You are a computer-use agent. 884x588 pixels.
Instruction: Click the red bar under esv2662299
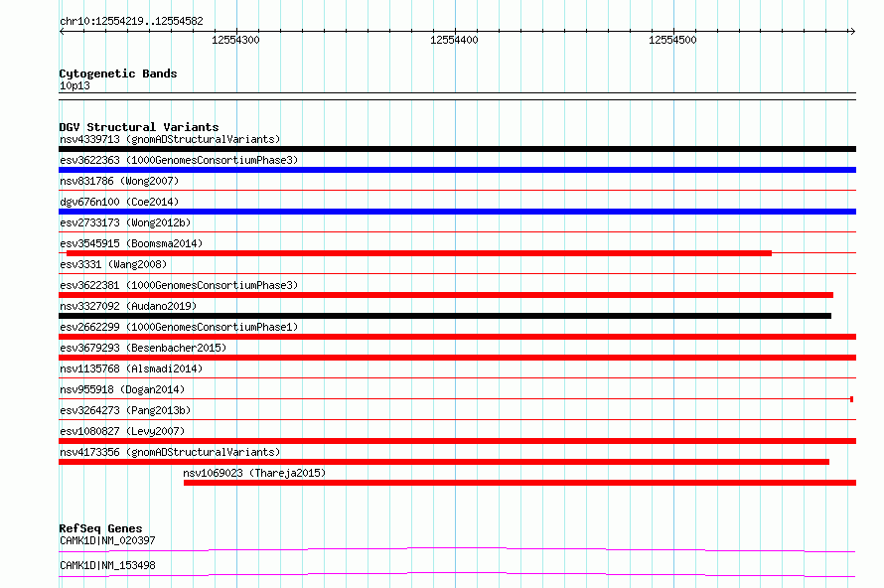pos(457,337)
